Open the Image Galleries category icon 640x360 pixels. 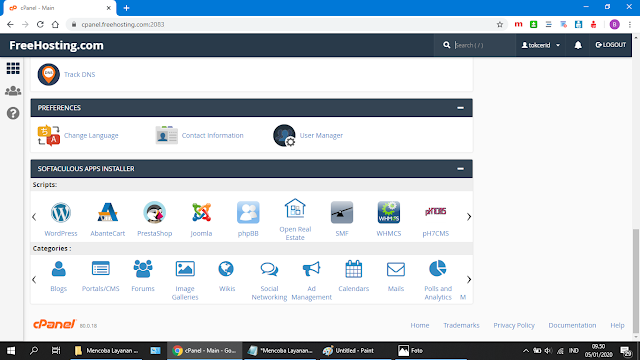185,269
